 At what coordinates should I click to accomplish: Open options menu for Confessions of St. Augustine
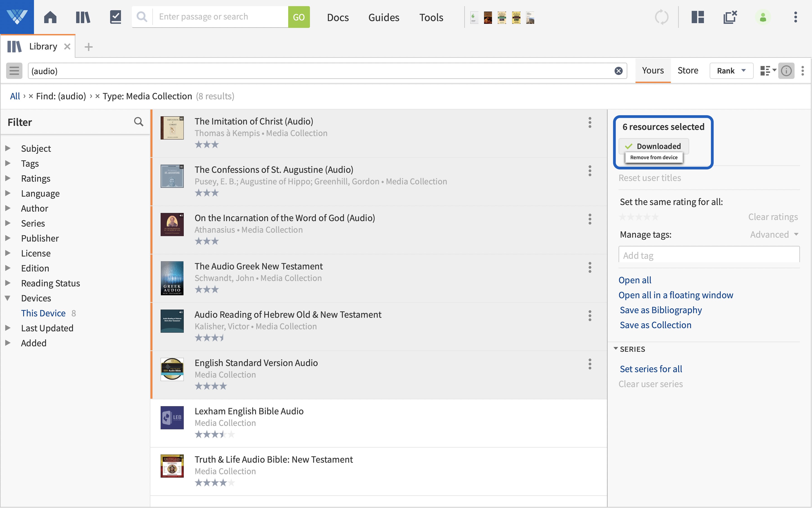590,171
